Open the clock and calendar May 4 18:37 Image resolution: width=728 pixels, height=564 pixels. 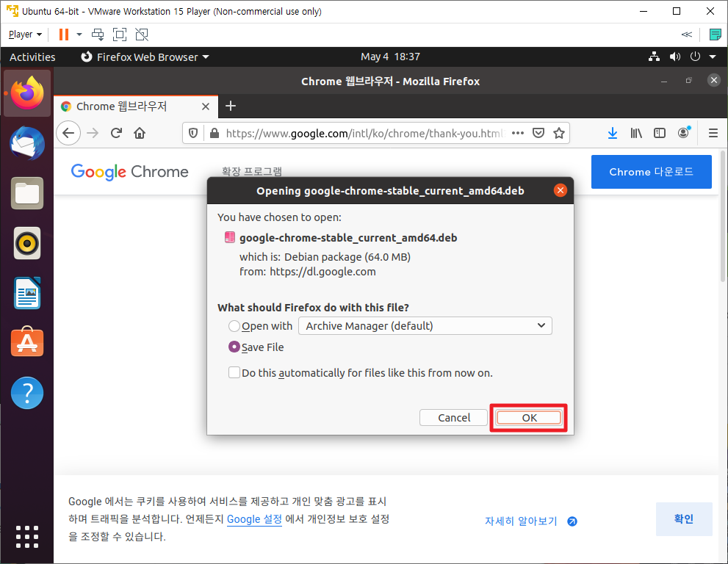(390, 57)
